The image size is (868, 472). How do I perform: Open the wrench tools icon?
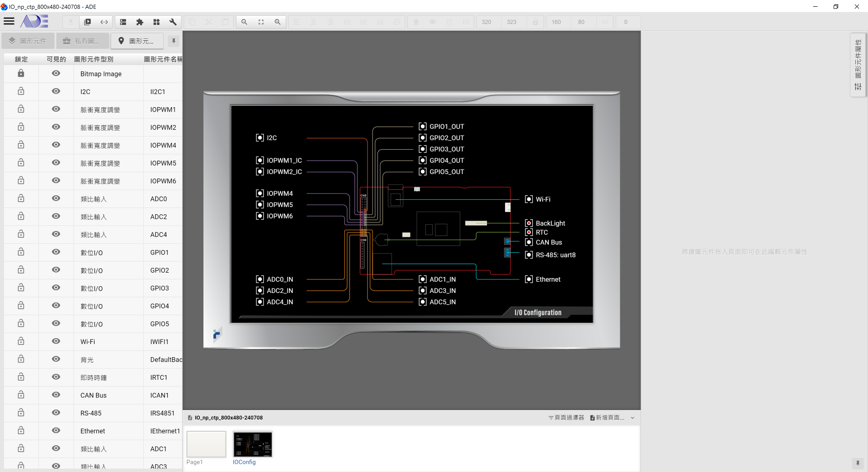click(173, 22)
